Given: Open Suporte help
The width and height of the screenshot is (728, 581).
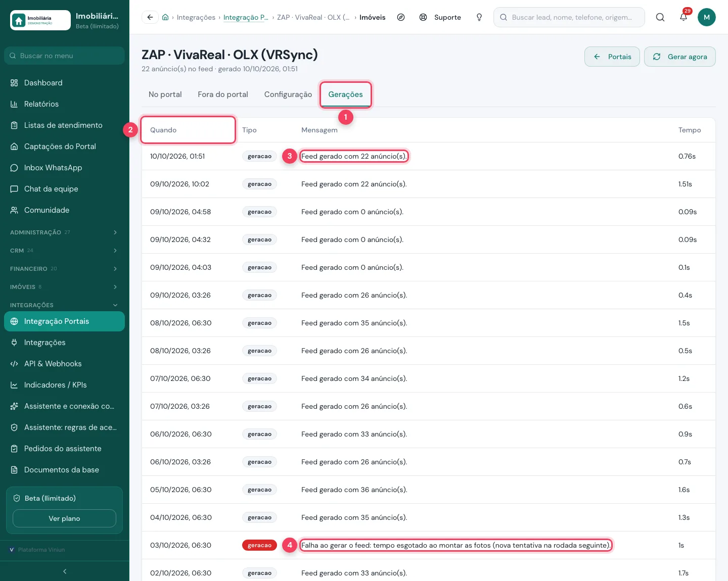Looking at the screenshot, I should [x=440, y=17].
